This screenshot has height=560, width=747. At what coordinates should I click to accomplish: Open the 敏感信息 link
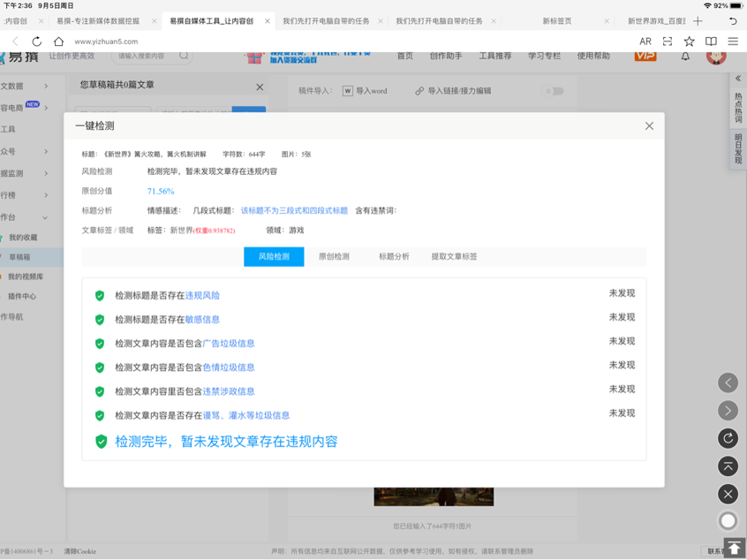pos(202,320)
